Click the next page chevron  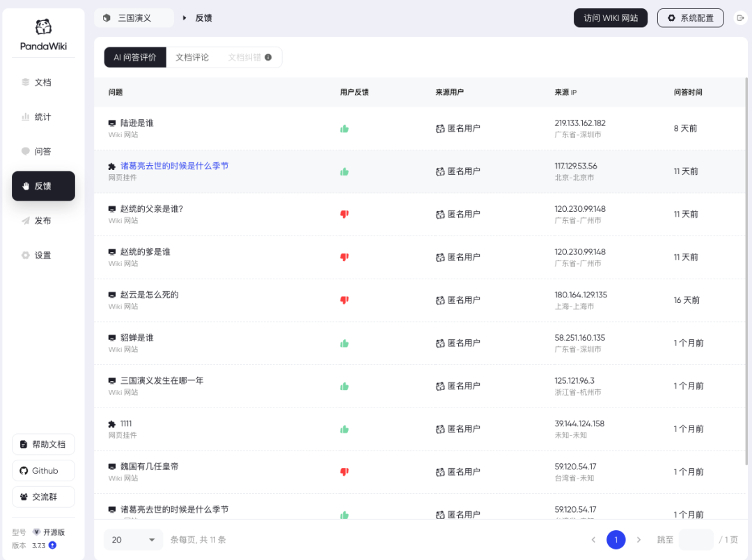[639, 539]
